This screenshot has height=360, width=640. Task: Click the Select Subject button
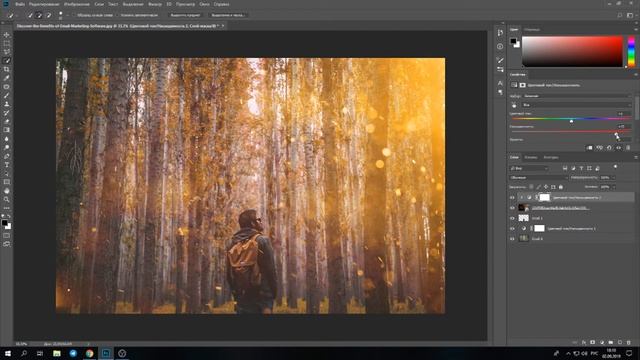(185, 15)
